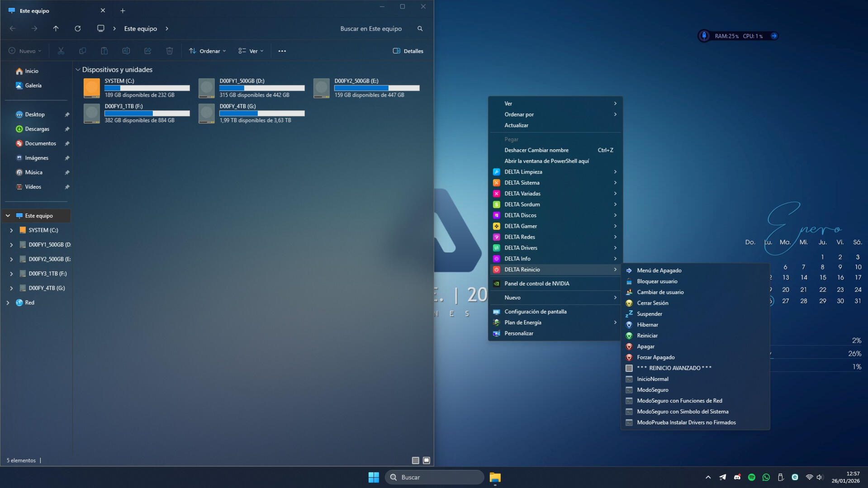Screen dimensions: 868x488
Task: Click Galería in the navigation pane
Action: pos(33,85)
